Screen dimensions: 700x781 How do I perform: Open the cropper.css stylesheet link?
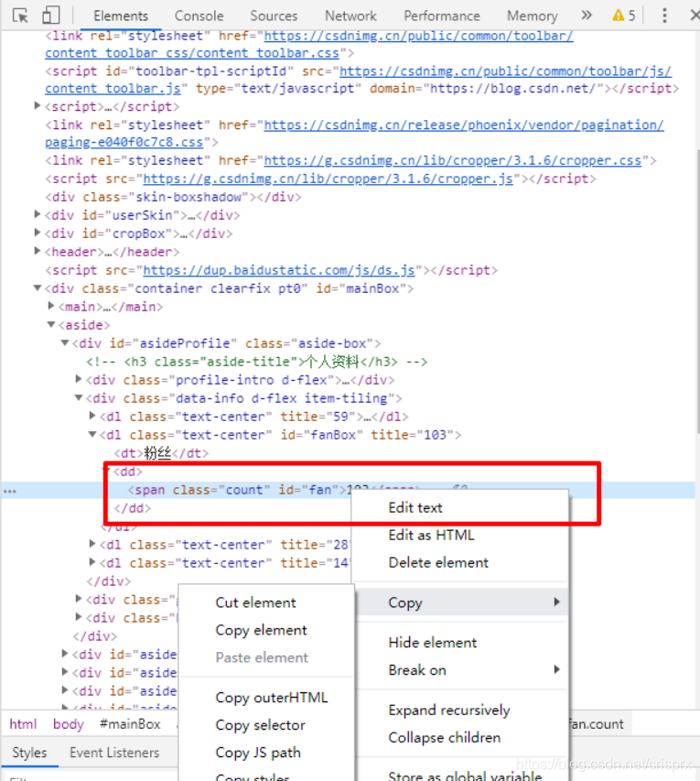coord(453,160)
